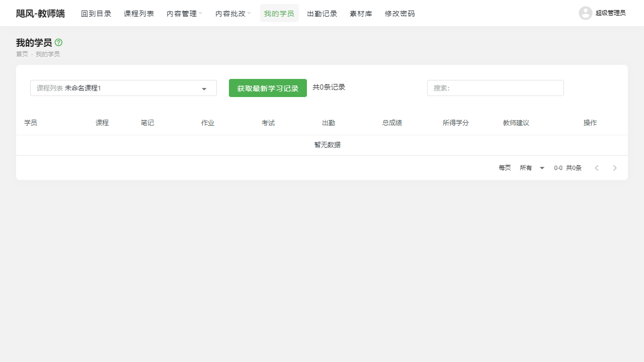
Task: Open the per-page 所有 dropdown
Action: (x=532, y=168)
